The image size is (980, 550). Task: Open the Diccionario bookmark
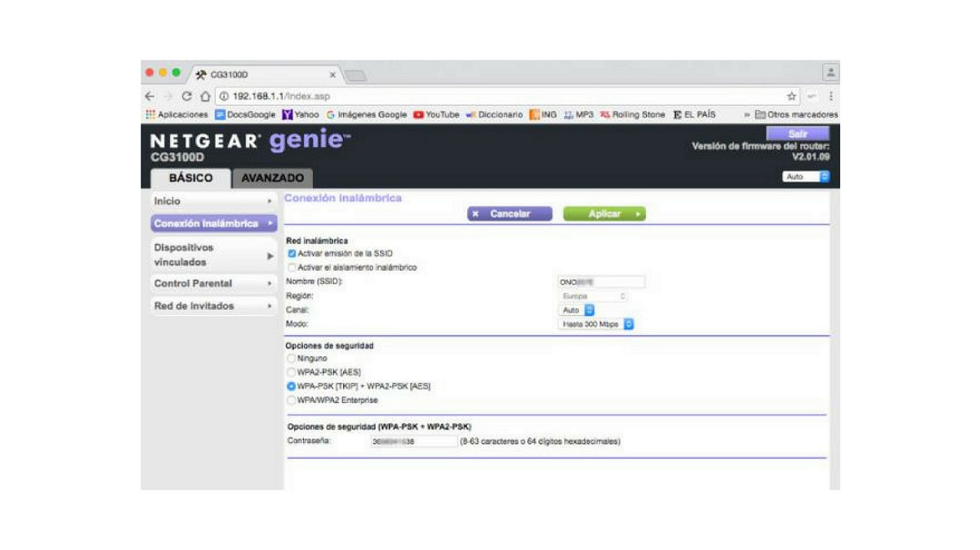[494, 115]
